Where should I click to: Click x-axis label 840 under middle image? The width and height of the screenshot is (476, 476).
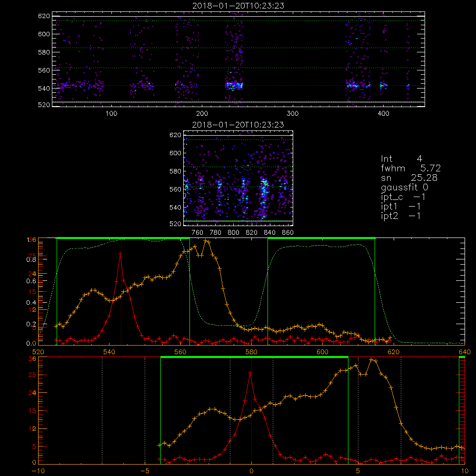click(x=269, y=233)
